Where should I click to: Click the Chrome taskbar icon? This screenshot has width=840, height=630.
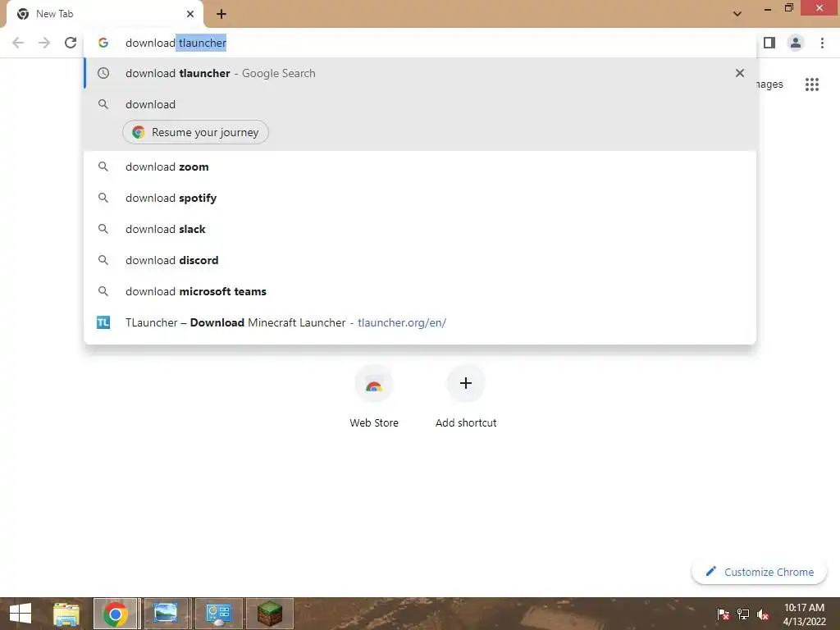(116, 614)
